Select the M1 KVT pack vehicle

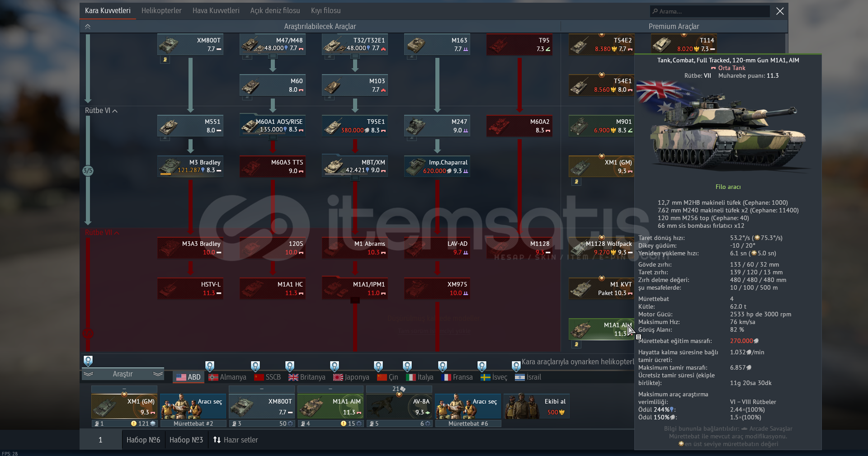(602, 288)
